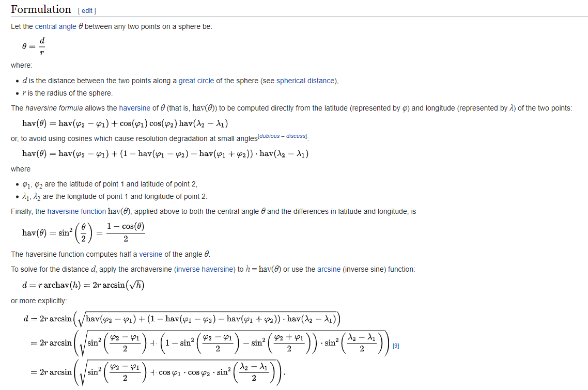Follow the "great circle" link
588x390 pixels.
pos(196,81)
